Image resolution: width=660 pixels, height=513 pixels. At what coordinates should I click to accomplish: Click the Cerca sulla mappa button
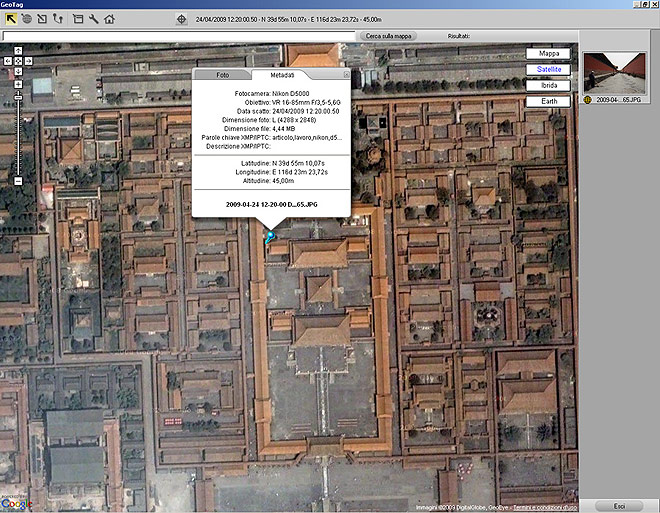pyautogui.click(x=388, y=36)
